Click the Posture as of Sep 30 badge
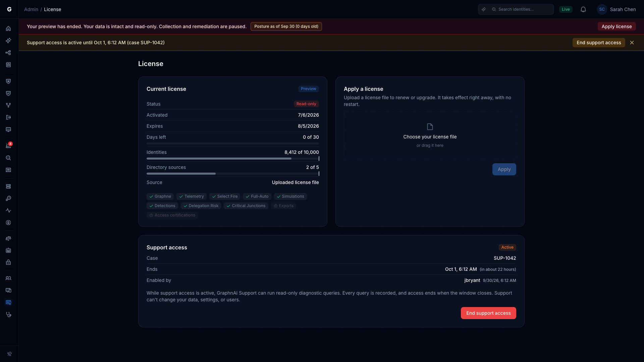 point(286,26)
